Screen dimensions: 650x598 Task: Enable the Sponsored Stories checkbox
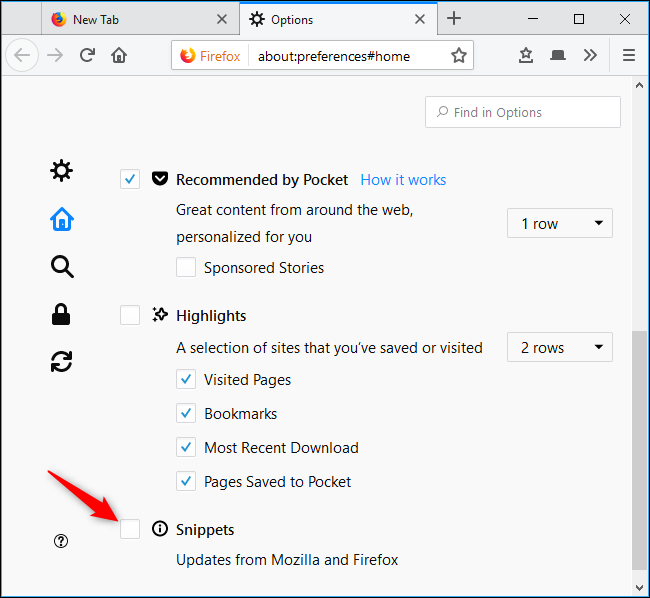click(x=186, y=267)
